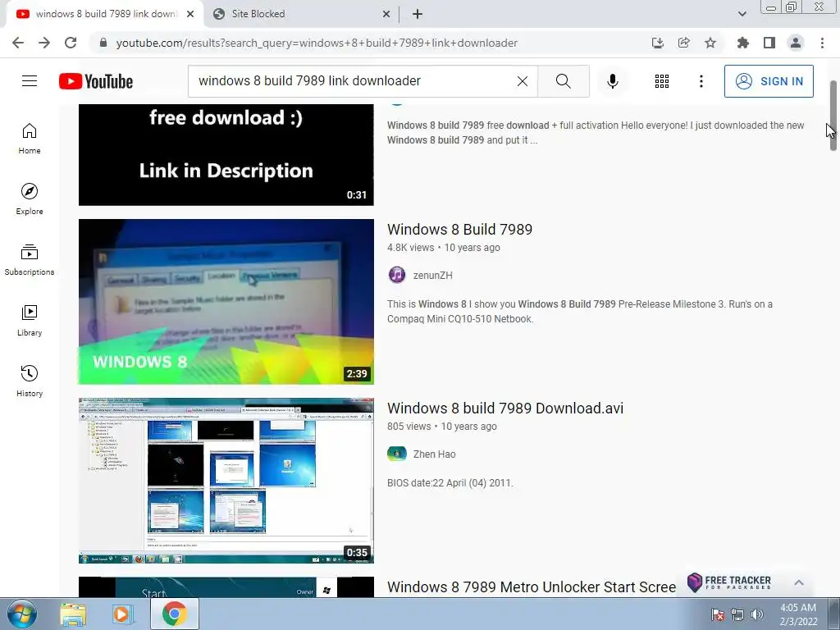Click the SIGN IN button
The image size is (840, 630).
769,81
